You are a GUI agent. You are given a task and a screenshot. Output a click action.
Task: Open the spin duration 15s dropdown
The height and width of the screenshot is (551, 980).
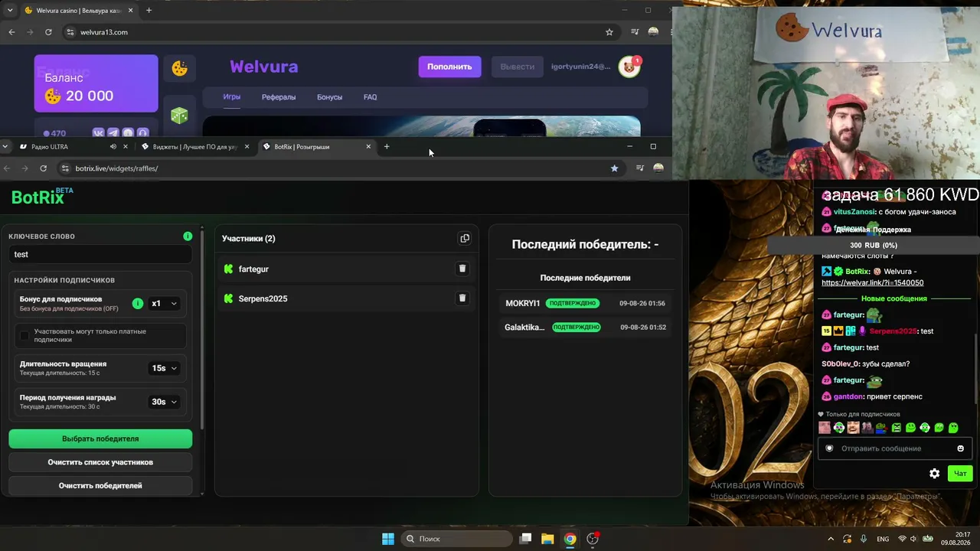coord(164,368)
